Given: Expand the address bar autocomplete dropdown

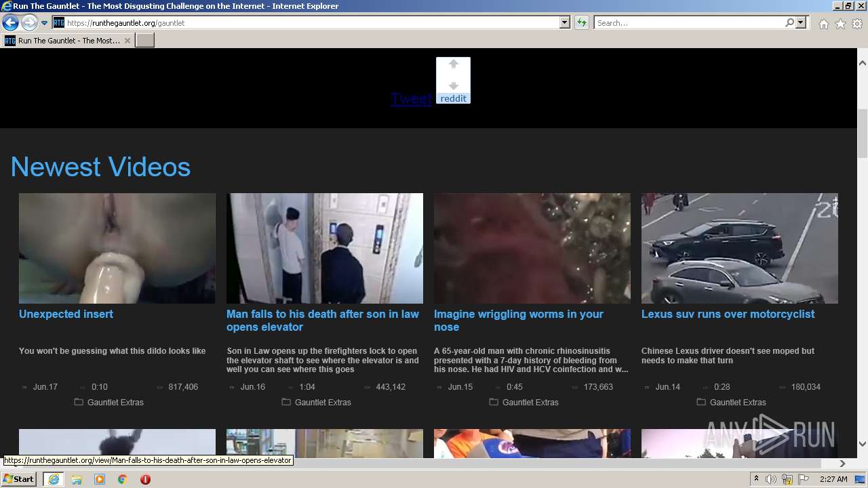Looking at the screenshot, I should click(565, 22).
